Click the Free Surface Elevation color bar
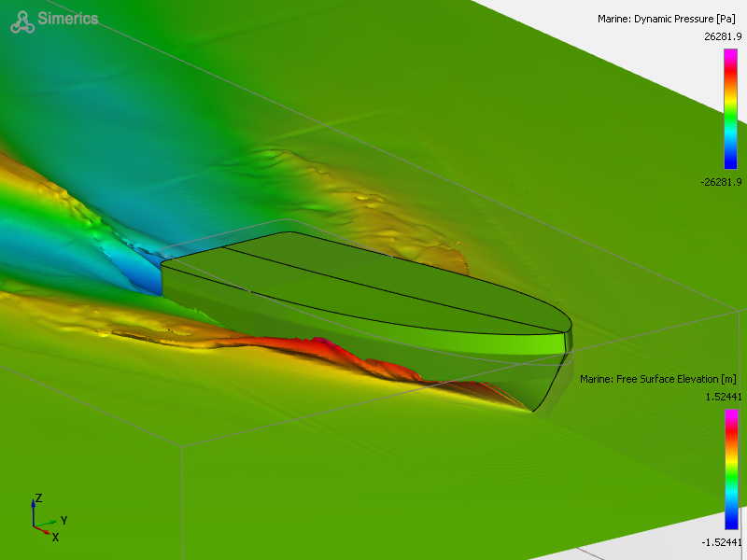747x560 pixels. pyautogui.click(x=731, y=469)
